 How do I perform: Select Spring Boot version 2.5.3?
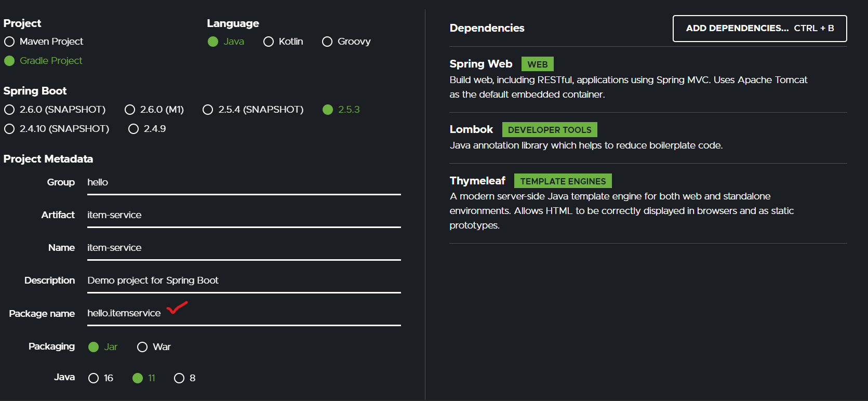(341, 110)
